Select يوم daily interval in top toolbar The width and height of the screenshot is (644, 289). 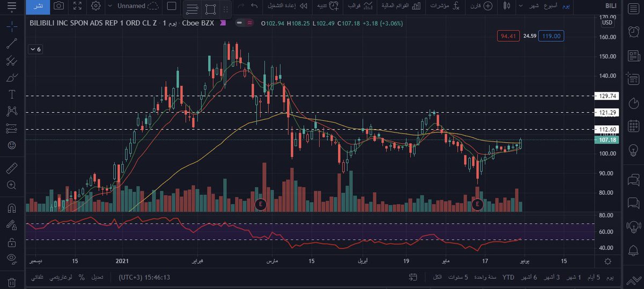tap(566, 6)
